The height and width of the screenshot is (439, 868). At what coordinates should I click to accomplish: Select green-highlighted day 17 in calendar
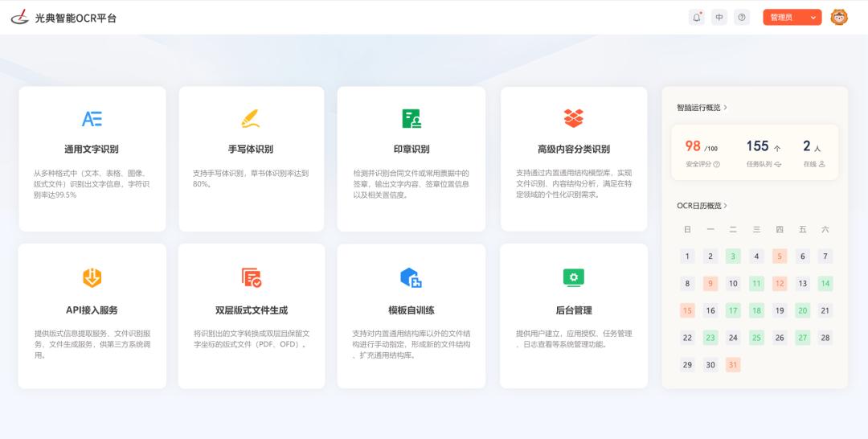[733, 310]
